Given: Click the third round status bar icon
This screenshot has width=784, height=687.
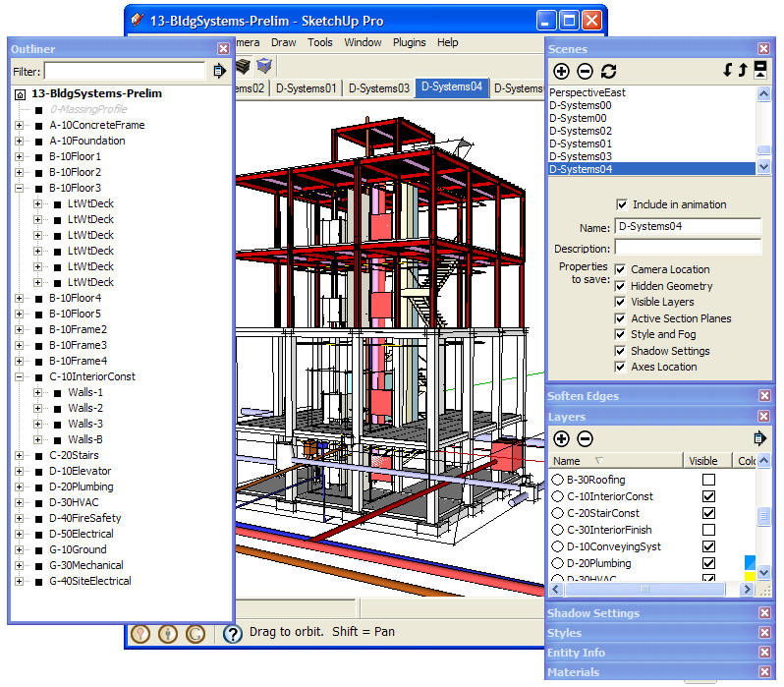Looking at the screenshot, I should [x=196, y=634].
